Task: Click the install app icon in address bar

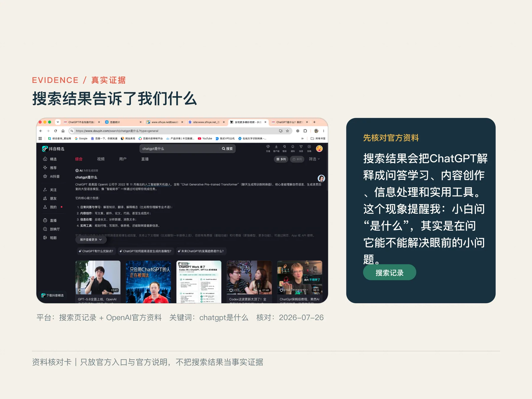Action: click(x=280, y=131)
